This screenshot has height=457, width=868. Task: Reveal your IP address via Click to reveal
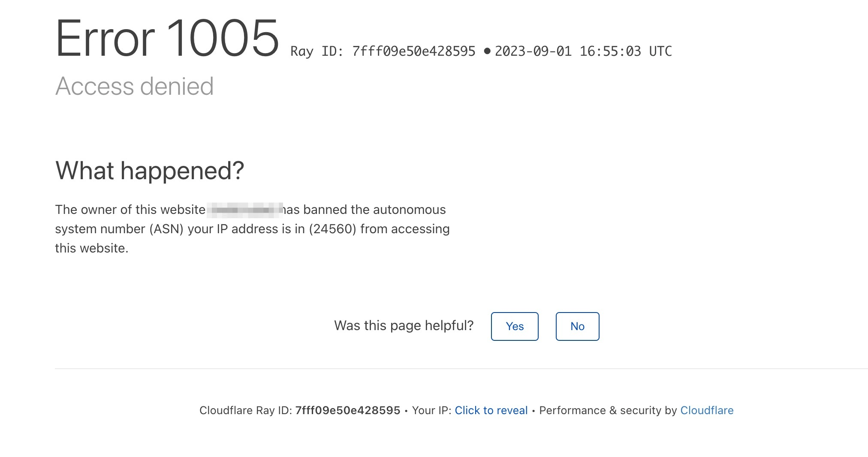[491, 410]
